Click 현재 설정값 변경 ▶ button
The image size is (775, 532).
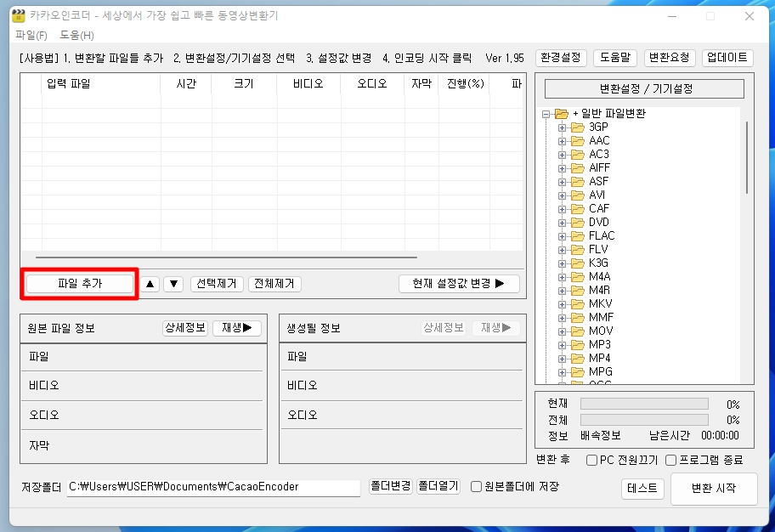click(459, 284)
